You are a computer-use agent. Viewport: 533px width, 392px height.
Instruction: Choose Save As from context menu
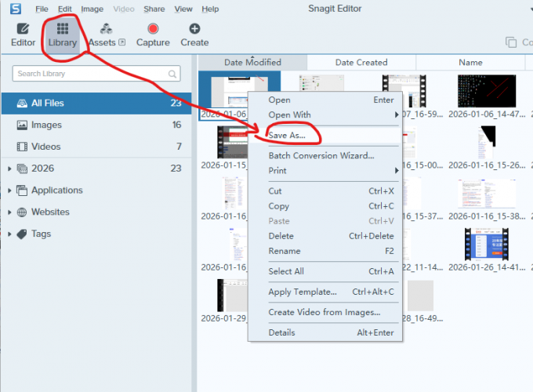coord(287,136)
